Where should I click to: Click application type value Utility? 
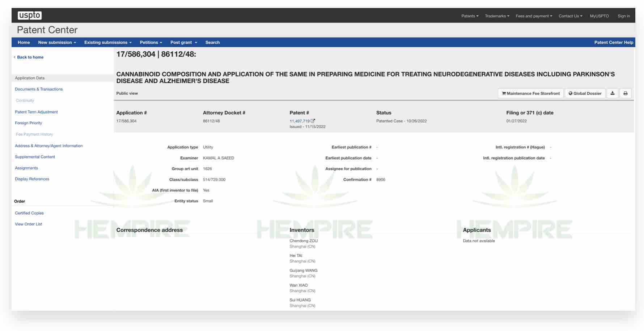208,147
